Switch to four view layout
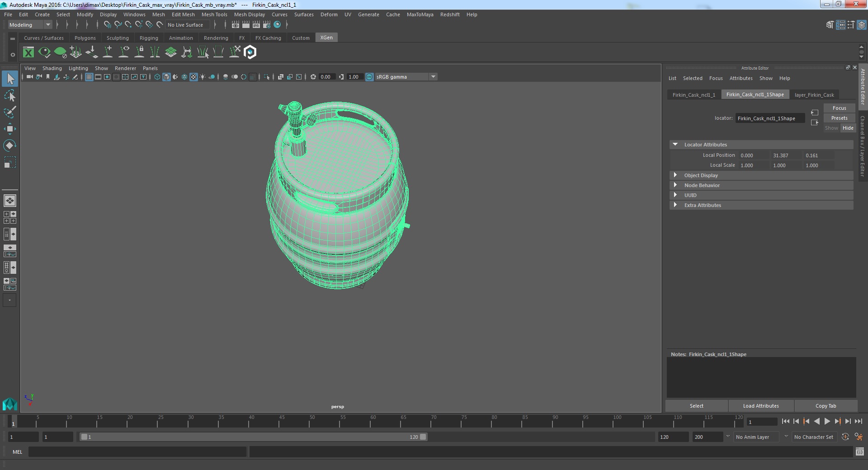This screenshot has height=470, width=868. [10, 217]
